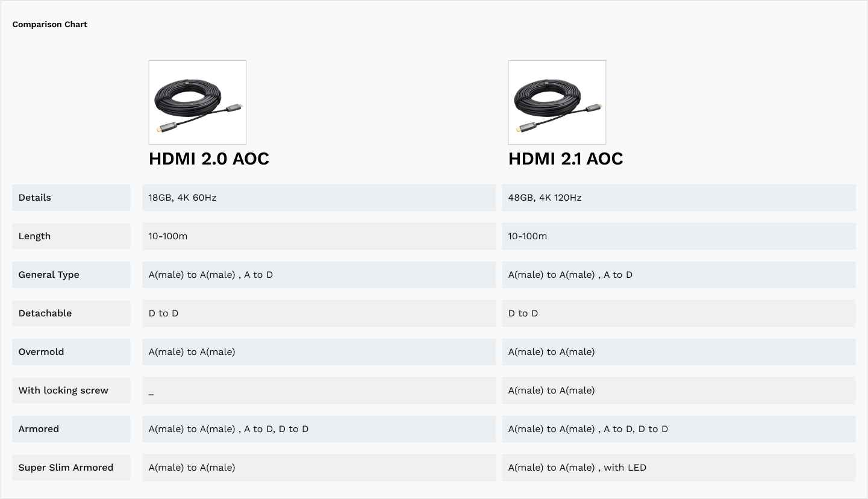Select the cell mentioning with LED
868x499 pixels.
[577, 468]
